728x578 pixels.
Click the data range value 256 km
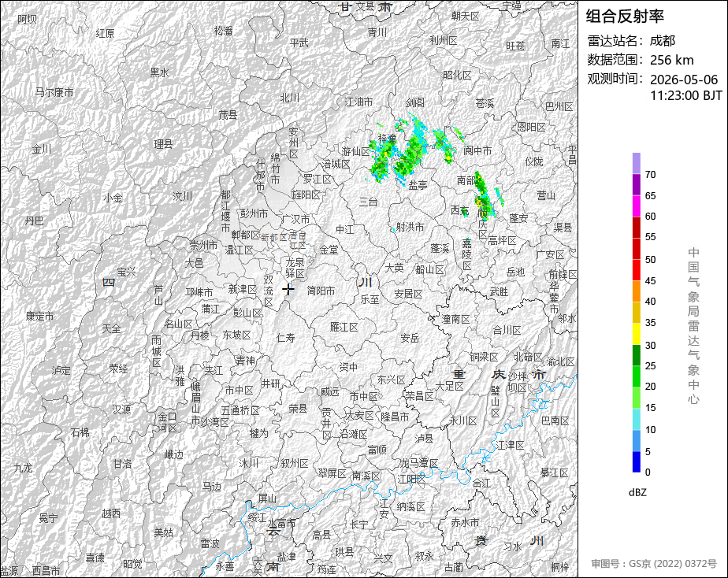point(672,60)
